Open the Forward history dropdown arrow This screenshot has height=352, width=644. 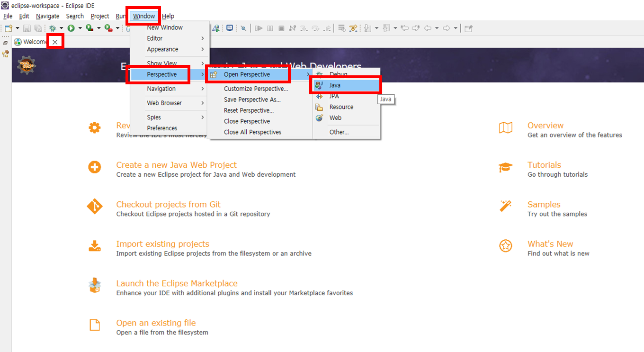tap(456, 28)
